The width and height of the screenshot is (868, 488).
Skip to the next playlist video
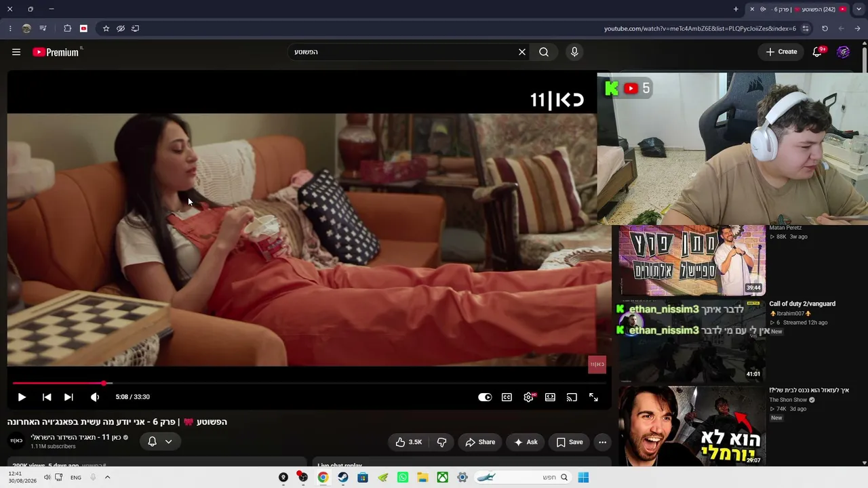[x=68, y=397]
